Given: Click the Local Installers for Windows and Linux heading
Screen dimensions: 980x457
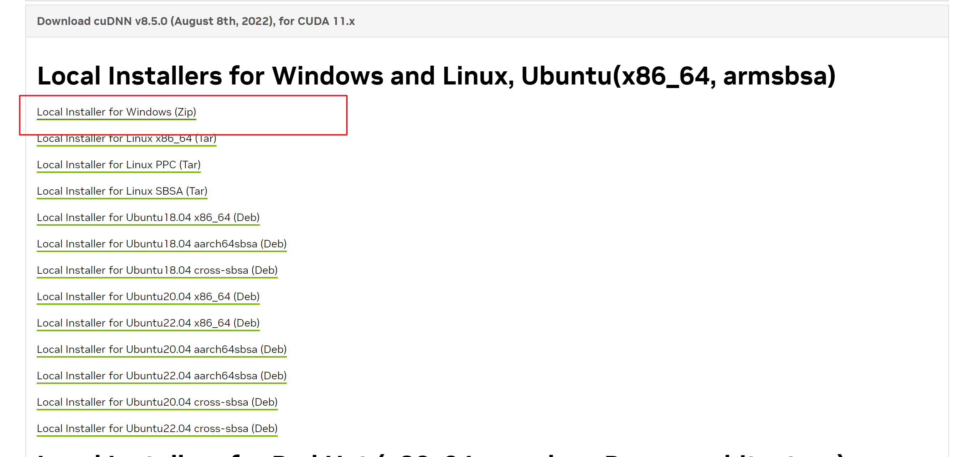Looking at the screenshot, I should (436, 76).
